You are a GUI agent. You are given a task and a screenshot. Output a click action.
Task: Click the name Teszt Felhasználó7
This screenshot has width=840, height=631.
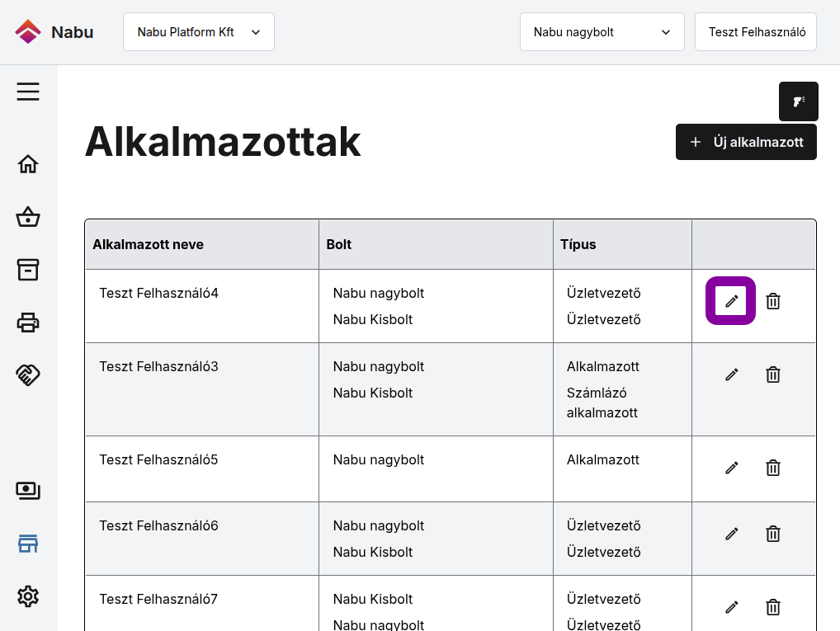[x=158, y=599]
